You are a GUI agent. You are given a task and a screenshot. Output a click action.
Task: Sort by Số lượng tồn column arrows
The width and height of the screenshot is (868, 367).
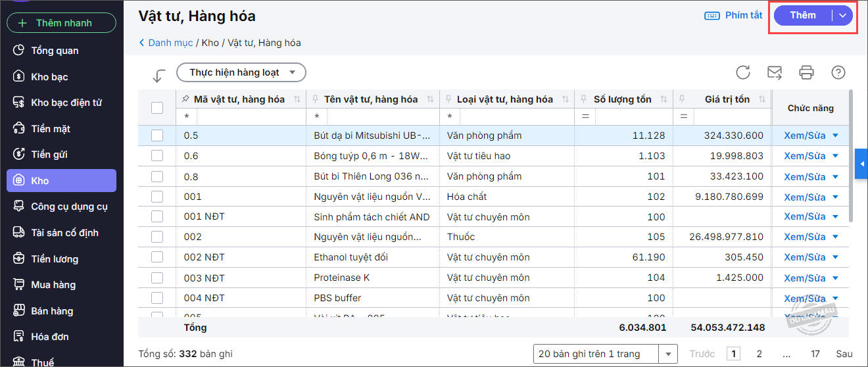point(663,99)
